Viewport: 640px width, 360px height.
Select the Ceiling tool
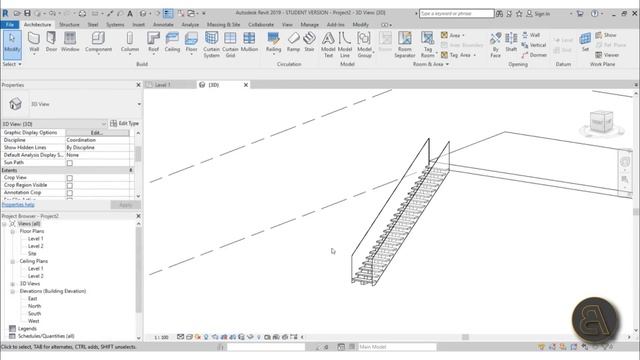[x=172, y=42]
